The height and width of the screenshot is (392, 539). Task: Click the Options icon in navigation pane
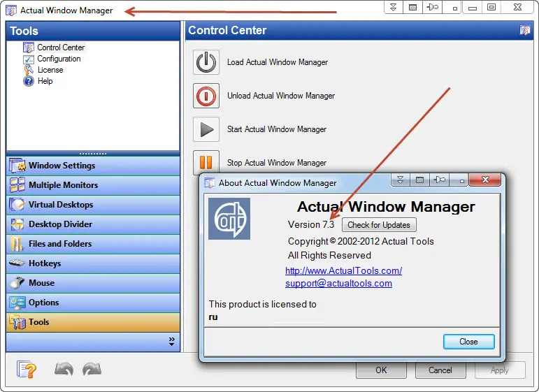[17, 303]
